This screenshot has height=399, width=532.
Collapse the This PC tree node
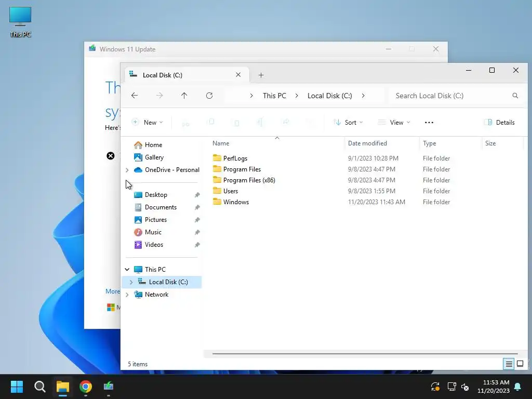127,270
